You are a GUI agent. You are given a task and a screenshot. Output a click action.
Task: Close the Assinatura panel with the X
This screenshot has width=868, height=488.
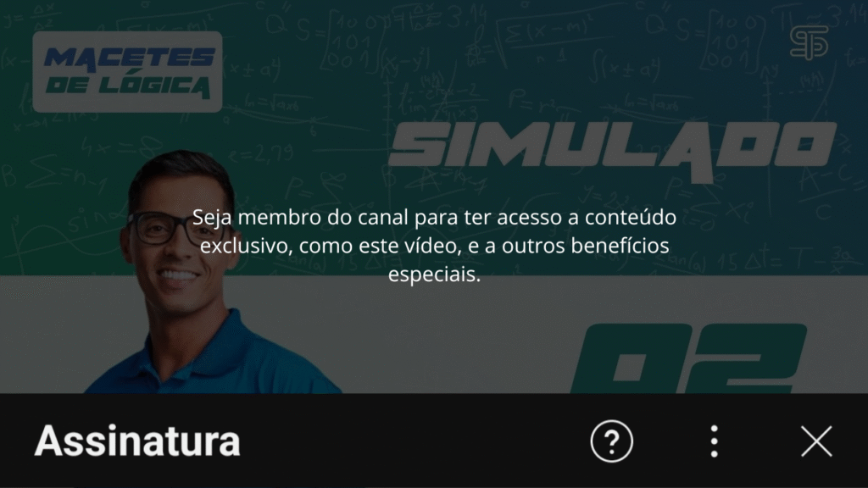click(x=816, y=441)
